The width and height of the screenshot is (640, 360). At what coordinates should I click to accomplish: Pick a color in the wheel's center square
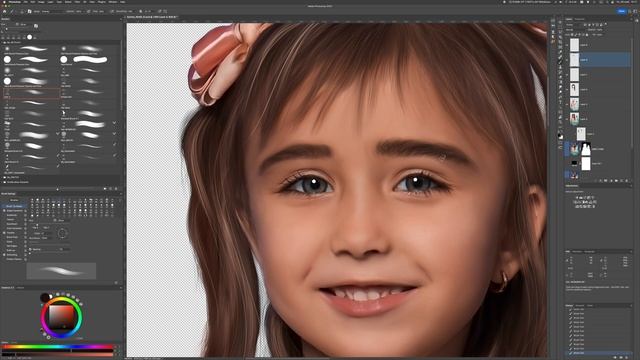tap(61, 317)
